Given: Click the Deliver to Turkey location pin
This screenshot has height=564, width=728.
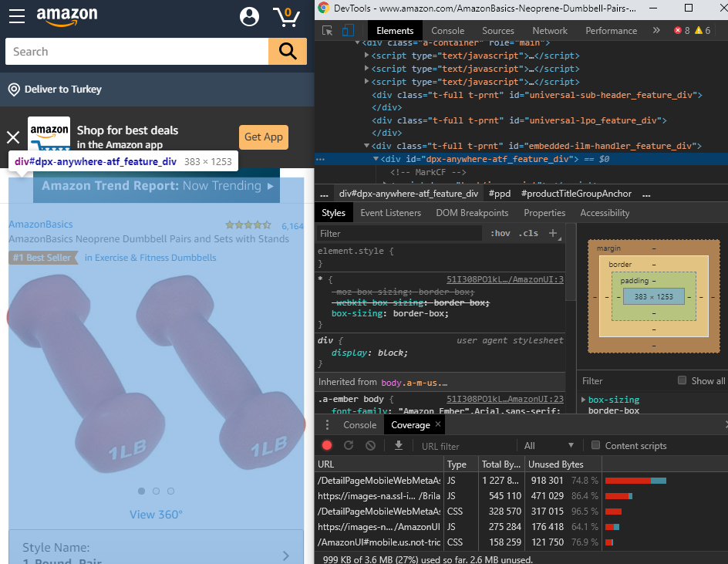Looking at the screenshot, I should pos(14,89).
